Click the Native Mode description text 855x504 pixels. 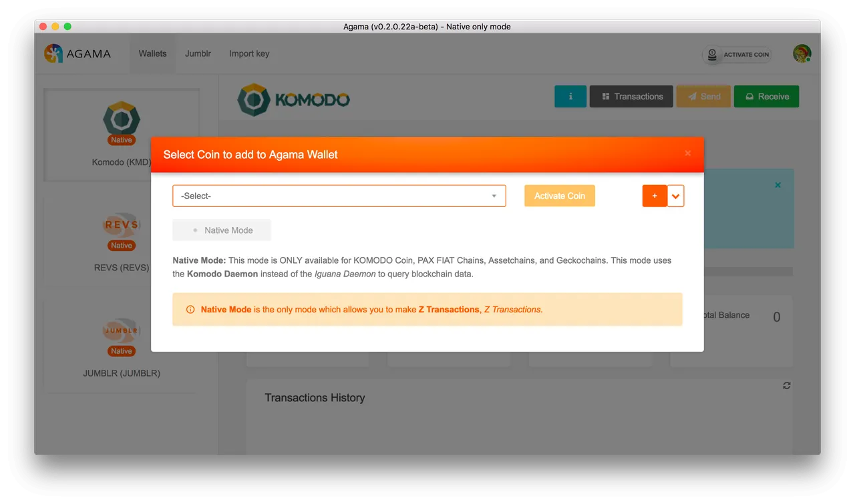coord(422,267)
